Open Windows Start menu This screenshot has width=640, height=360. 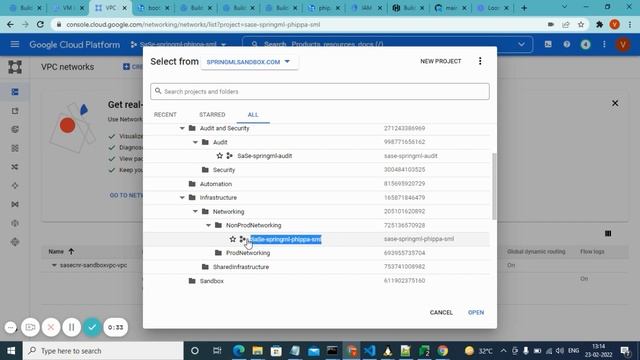click(x=11, y=351)
